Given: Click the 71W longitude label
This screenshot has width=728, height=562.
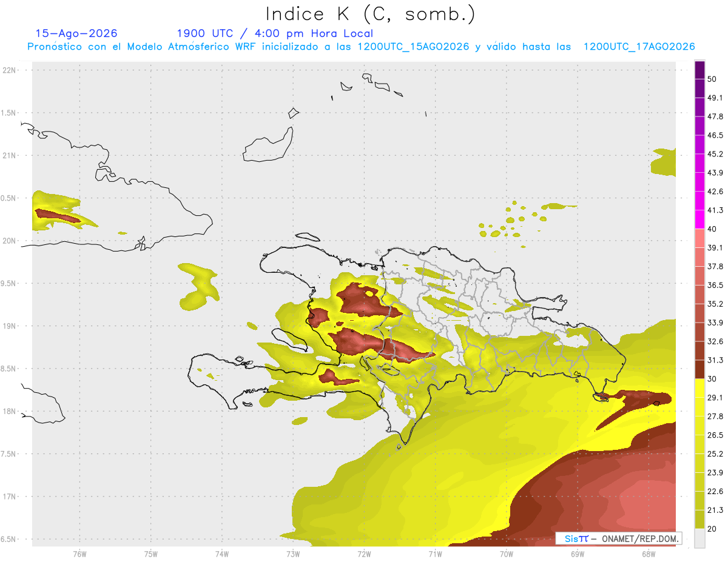Looking at the screenshot, I should click(435, 554).
